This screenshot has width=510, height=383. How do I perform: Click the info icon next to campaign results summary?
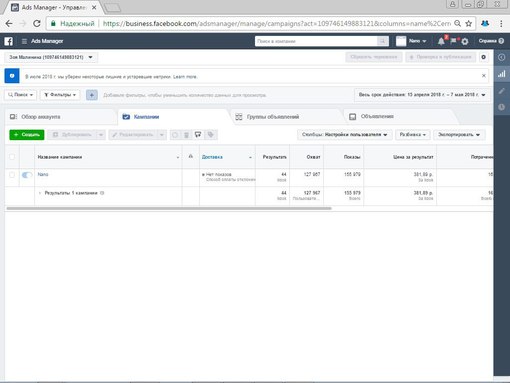tap(102, 193)
